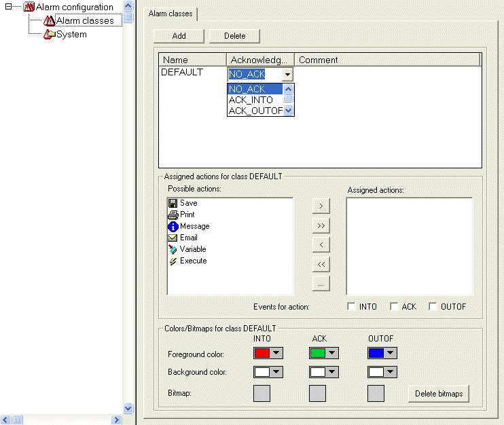This screenshot has height=425, width=504.
Task: Choose ACK_INTO from the dropdown list
Action: 251,100
